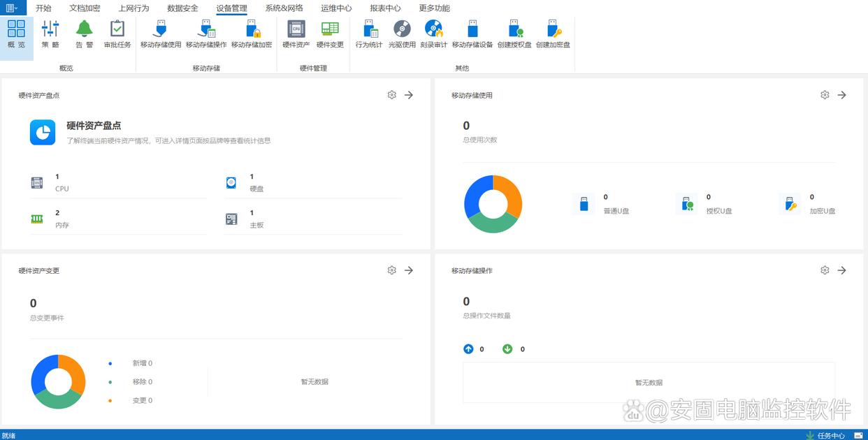The width and height of the screenshot is (868, 440).
Task: Click 任务中心 in the status bar
Action: coord(830,435)
